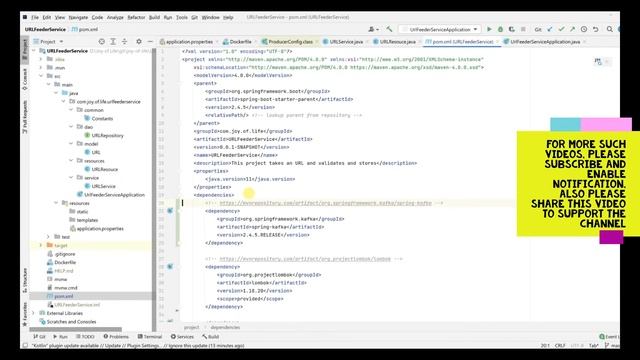
Task: Open the Navigate menu
Action: click(78, 18)
